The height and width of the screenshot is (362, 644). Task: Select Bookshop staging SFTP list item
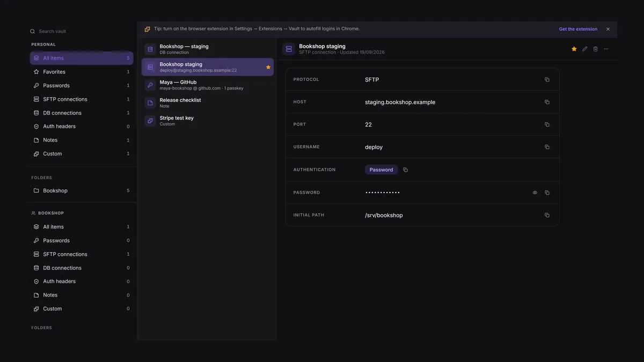coord(208,67)
